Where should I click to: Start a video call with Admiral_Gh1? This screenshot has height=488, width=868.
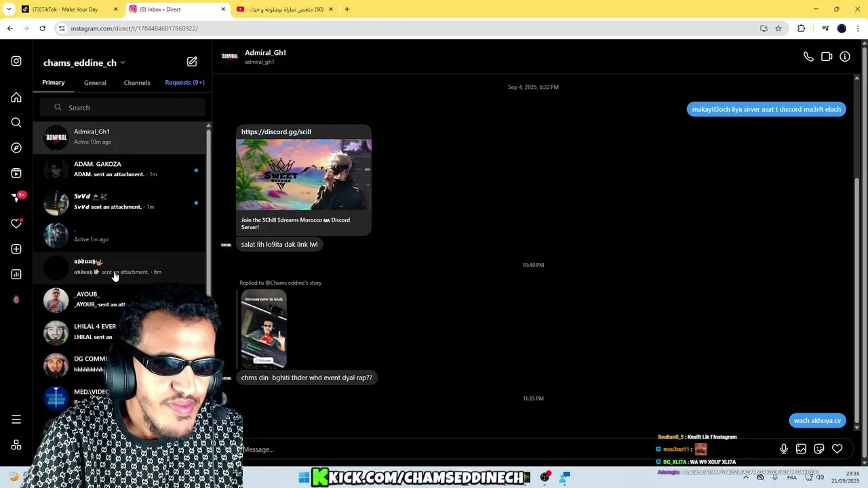(827, 57)
